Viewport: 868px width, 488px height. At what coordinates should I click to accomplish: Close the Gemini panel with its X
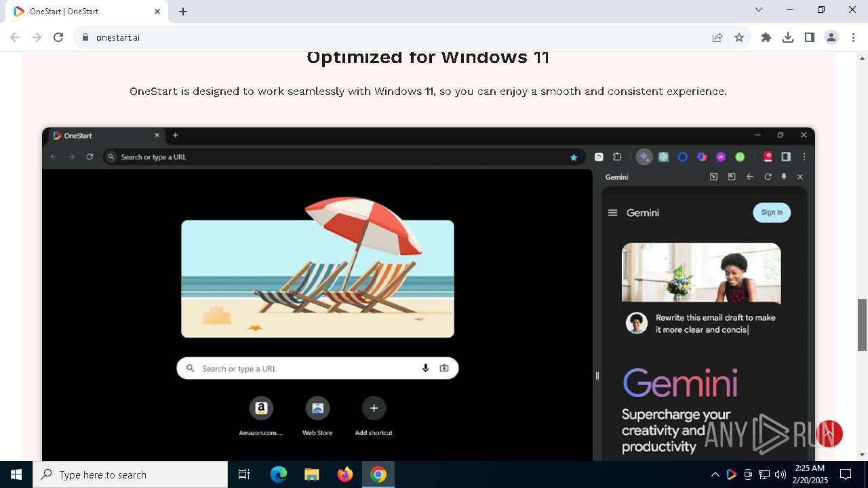click(800, 176)
